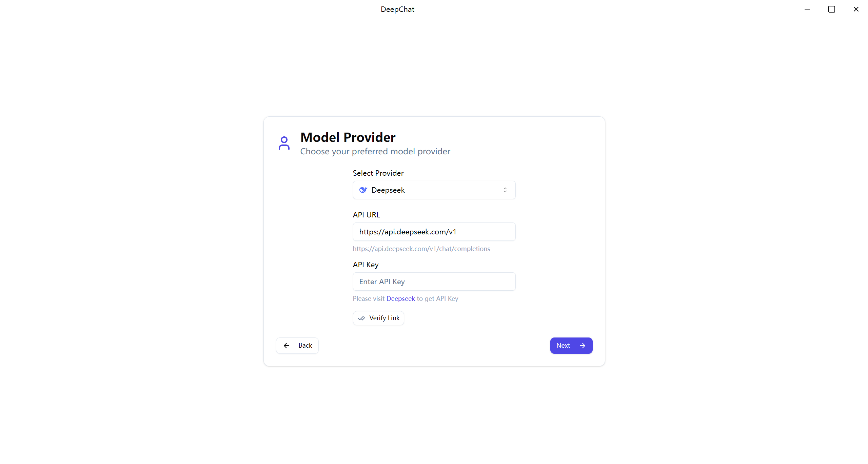Screen dimensions: 868x464
Task: Click the API Key field label
Action: point(366,265)
